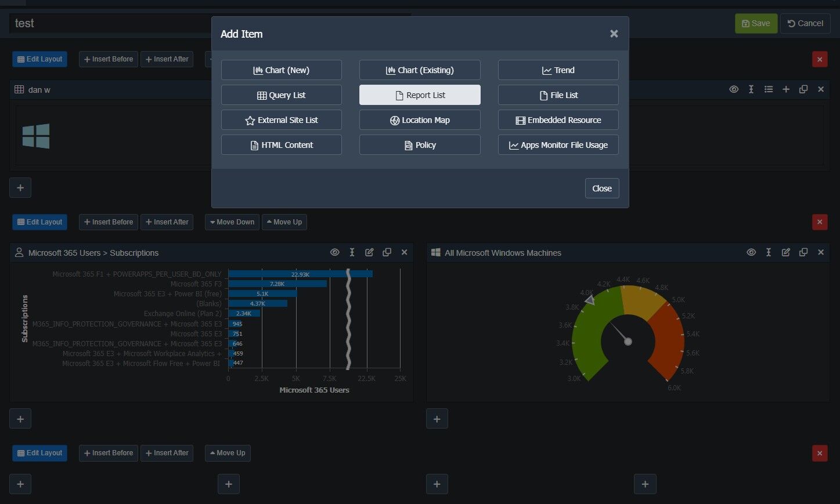Choose Report List in Add Item dialog

pos(420,95)
